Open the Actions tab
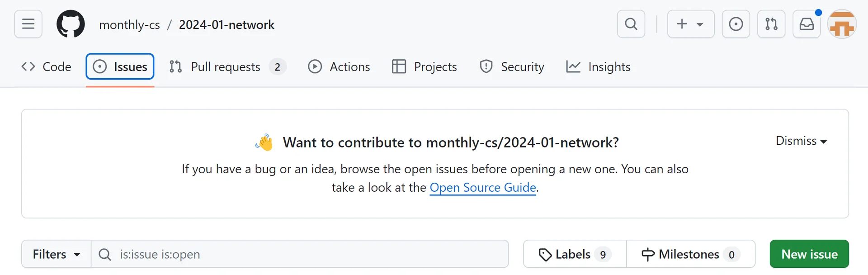This screenshot has height=275, width=868. click(x=339, y=67)
